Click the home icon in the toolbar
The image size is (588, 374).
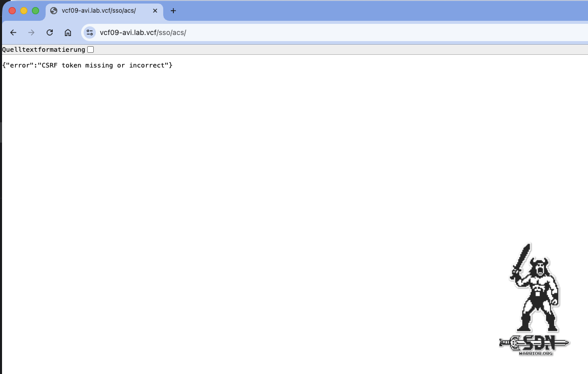pyautogui.click(x=68, y=32)
